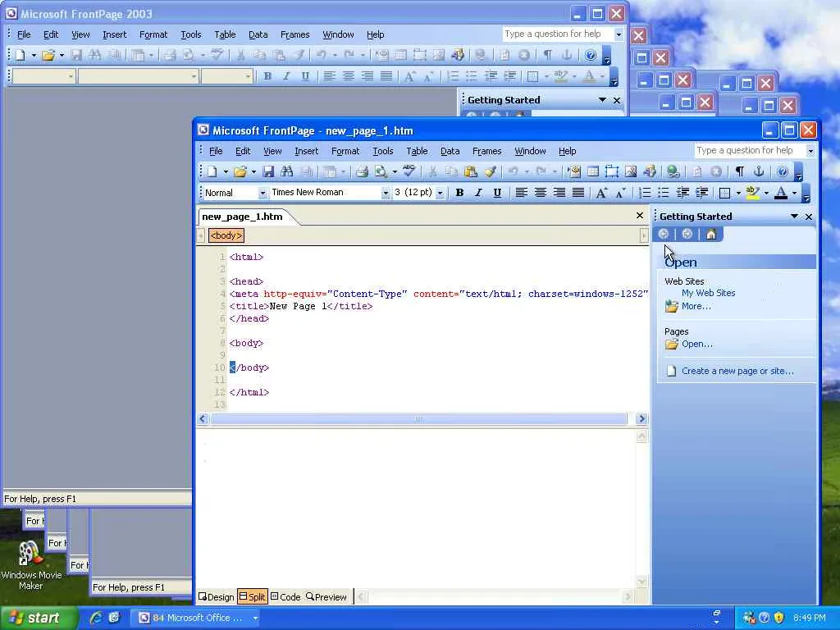The image size is (840, 630).
Task: Expand the Font Color dropdown arrow
Action: pos(794,193)
